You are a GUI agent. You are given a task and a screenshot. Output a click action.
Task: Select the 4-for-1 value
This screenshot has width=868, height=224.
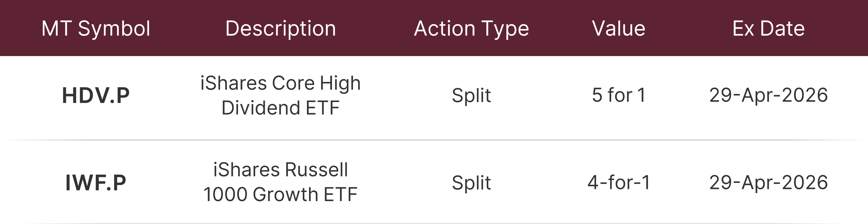point(619,183)
